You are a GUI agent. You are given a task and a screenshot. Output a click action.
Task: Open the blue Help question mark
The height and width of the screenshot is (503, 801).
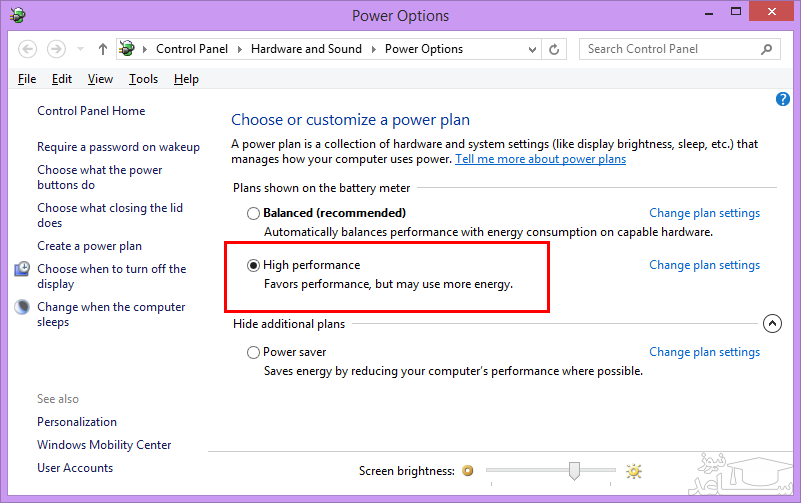[x=783, y=99]
